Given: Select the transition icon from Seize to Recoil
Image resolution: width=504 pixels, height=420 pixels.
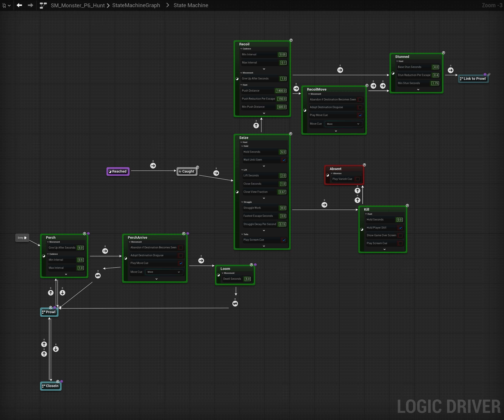Looking at the screenshot, I should (x=256, y=125).
